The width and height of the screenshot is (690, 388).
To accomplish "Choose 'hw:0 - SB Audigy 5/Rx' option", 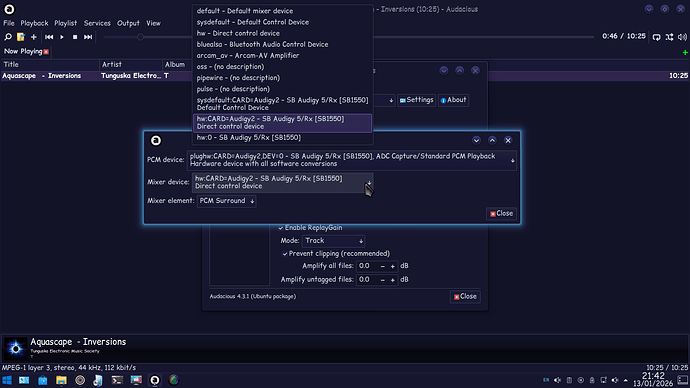I will (x=283, y=138).
